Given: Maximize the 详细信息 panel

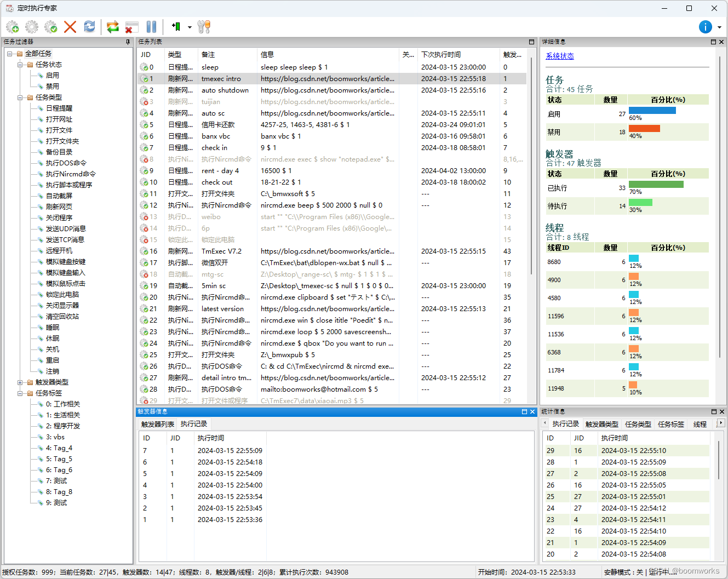Looking at the screenshot, I should [713, 42].
